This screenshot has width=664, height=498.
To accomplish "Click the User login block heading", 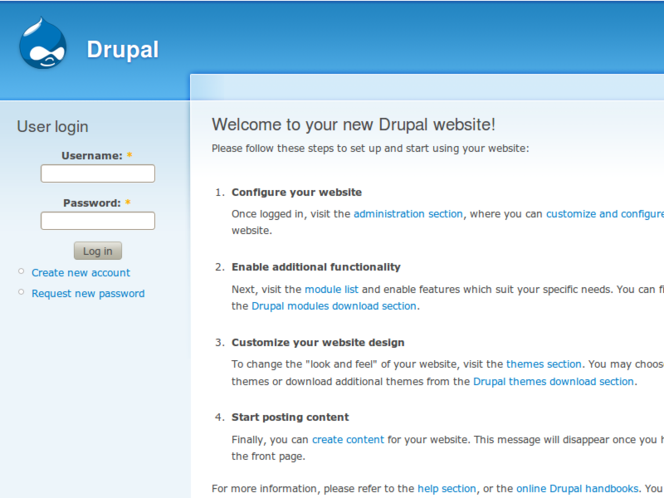I will pos(52,127).
